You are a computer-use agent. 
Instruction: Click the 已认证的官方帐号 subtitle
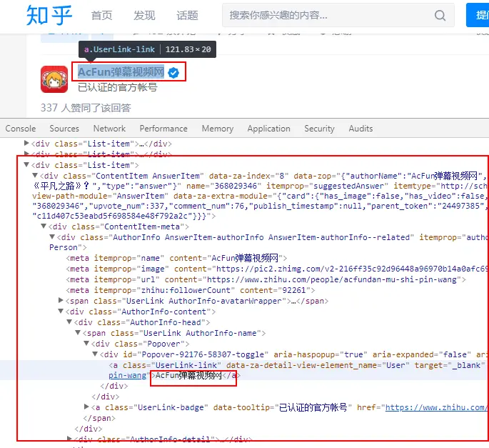[118, 87]
